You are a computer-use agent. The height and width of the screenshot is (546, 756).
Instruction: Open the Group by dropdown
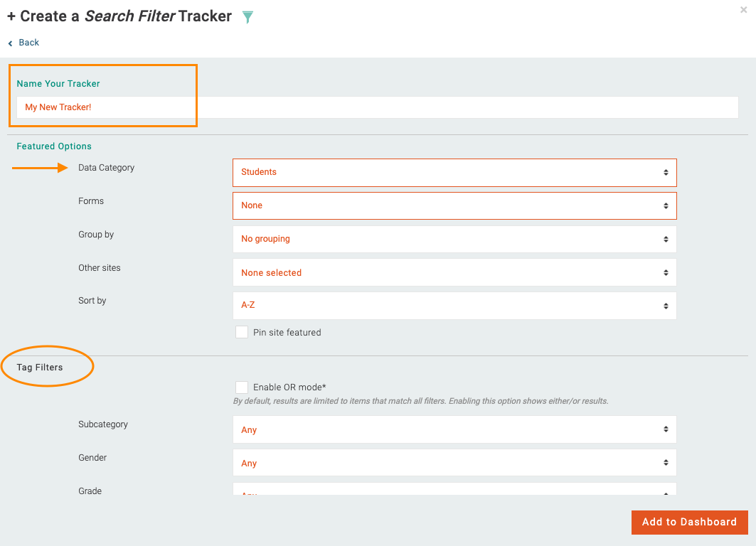[454, 239]
